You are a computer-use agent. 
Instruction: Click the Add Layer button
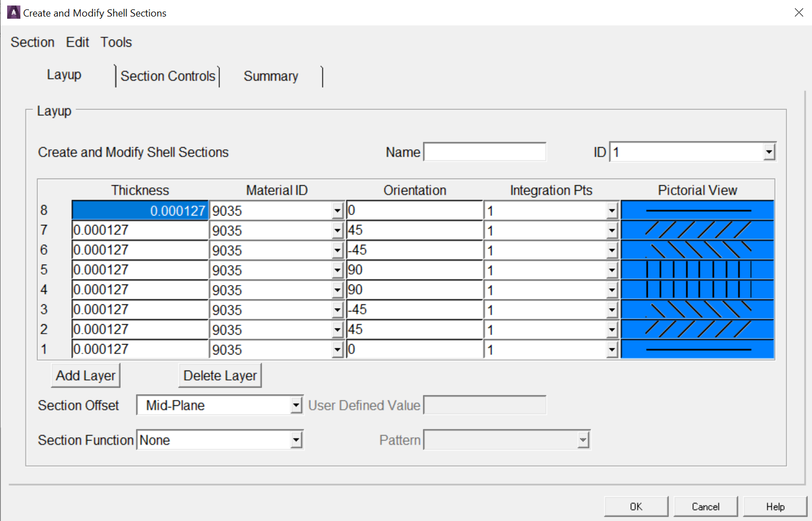[x=85, y=375]
